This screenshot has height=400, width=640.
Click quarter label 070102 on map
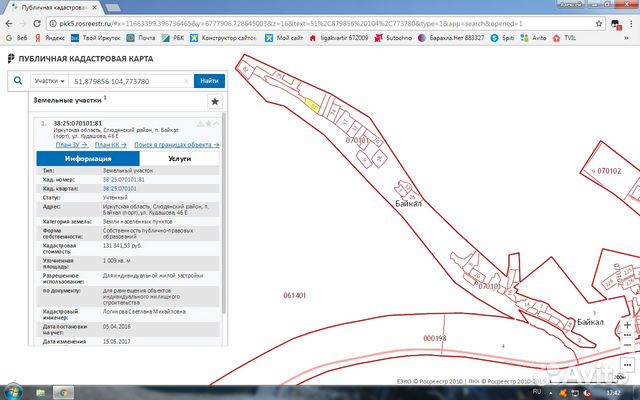pos(609,171)
